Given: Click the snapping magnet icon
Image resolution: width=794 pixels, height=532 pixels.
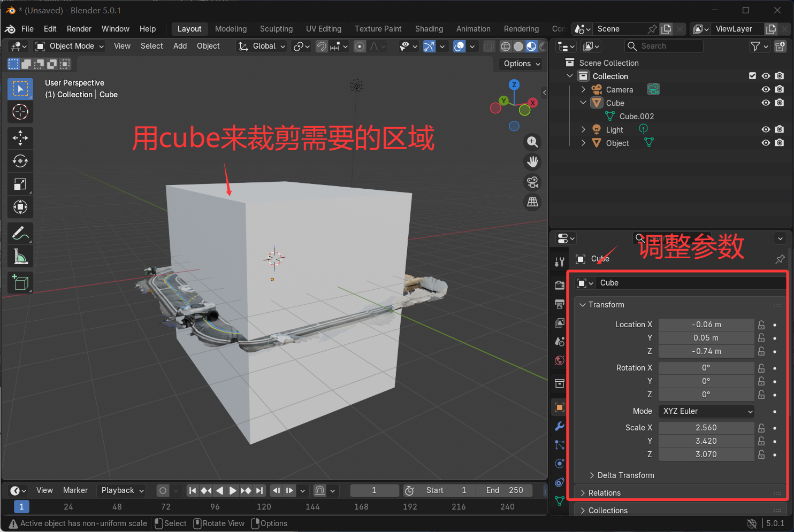Looking at the screenshot, I should tap(321, 46).
